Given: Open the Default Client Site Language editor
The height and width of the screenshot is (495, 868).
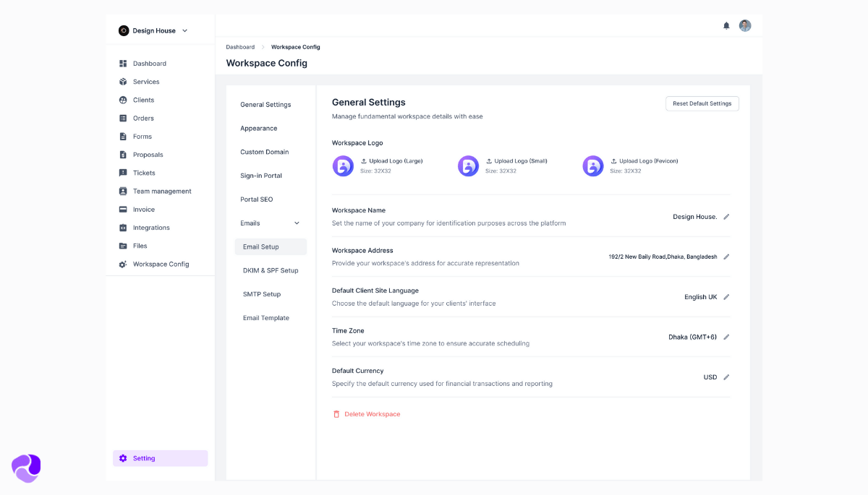Looking at the screenshot, I should tap(726, 296).
